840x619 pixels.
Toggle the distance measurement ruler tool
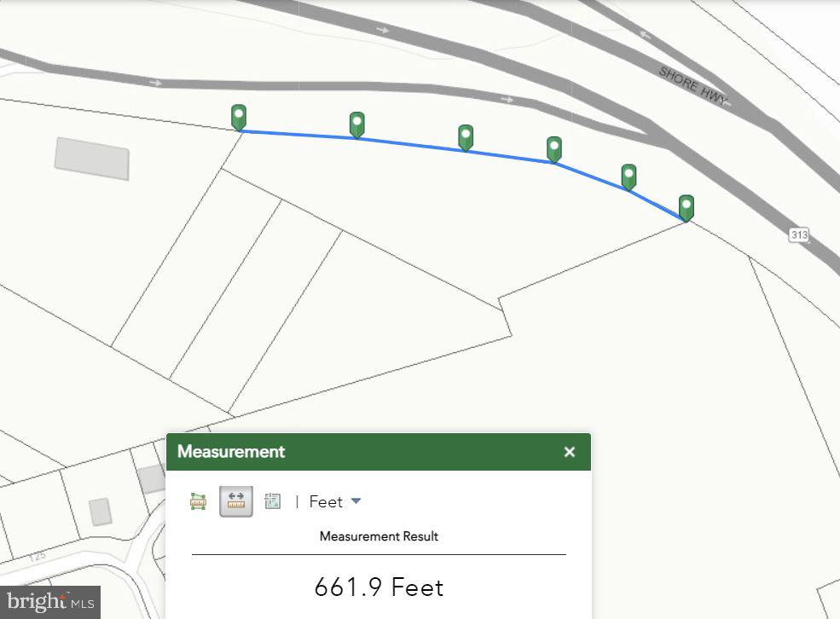[x=236, y=501]
